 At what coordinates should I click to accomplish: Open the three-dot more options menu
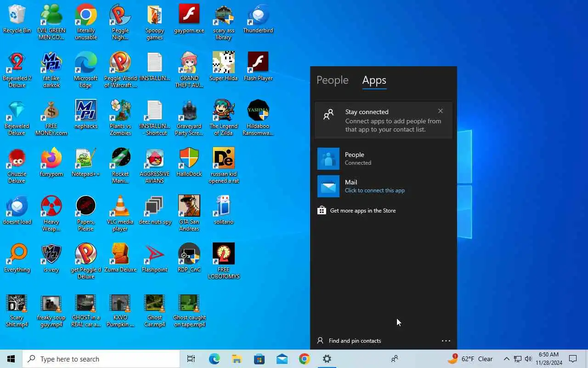click(446, 341)
